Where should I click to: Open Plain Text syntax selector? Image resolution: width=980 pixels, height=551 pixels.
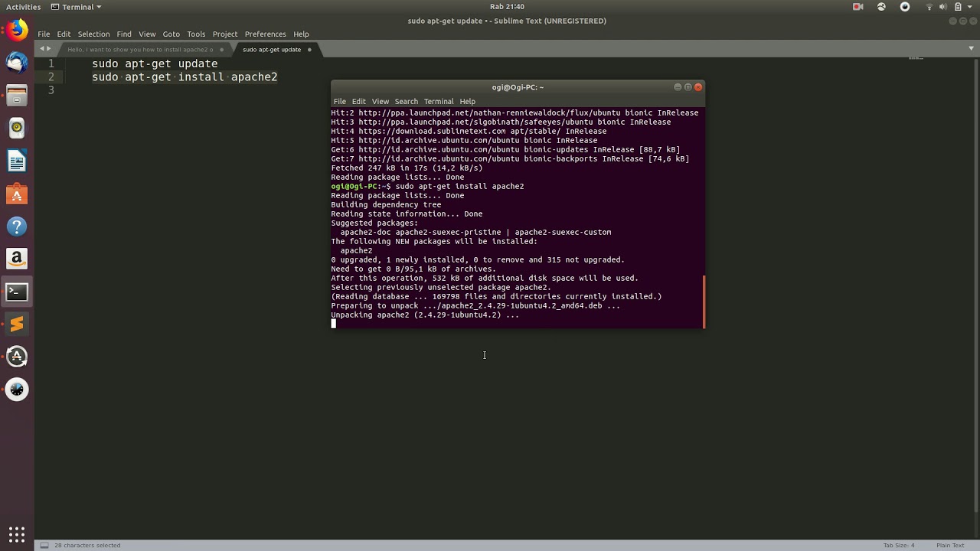click(x=950, y=545)
